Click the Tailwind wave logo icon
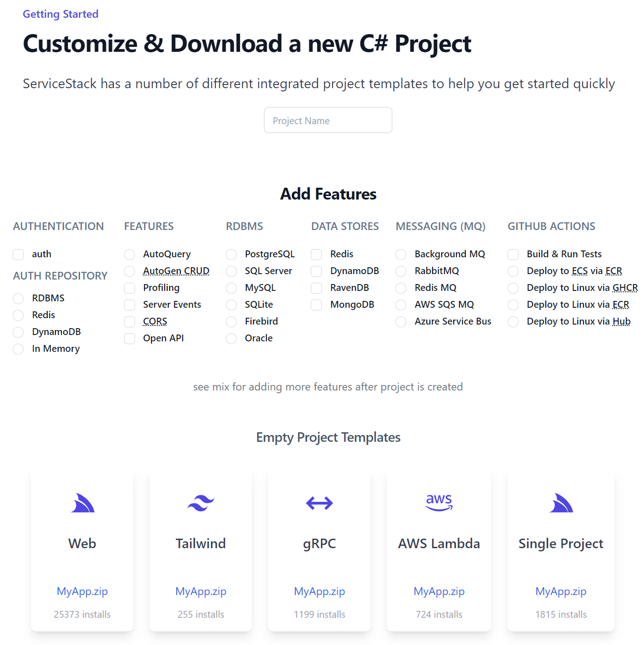 [201, 503]
